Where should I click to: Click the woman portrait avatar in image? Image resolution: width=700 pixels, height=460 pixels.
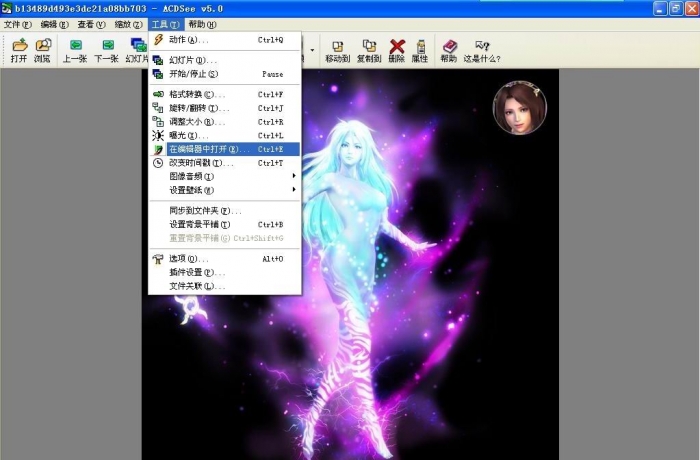point(520,108)
